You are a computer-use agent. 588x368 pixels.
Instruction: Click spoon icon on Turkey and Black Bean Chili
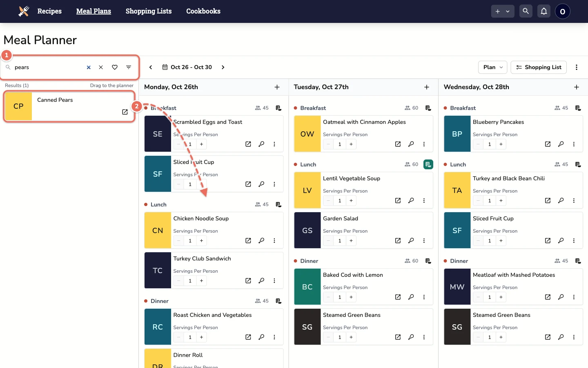point(561,200)
